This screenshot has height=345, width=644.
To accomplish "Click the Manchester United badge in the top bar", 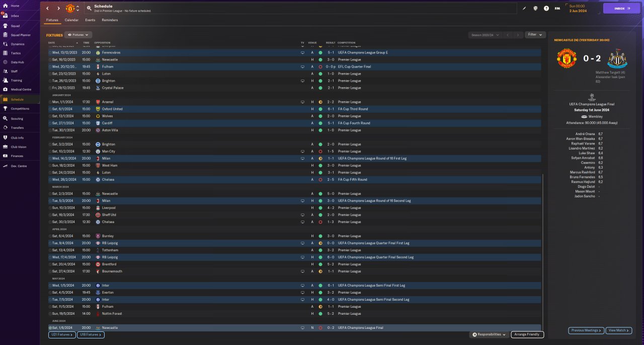I will point(70,8).
